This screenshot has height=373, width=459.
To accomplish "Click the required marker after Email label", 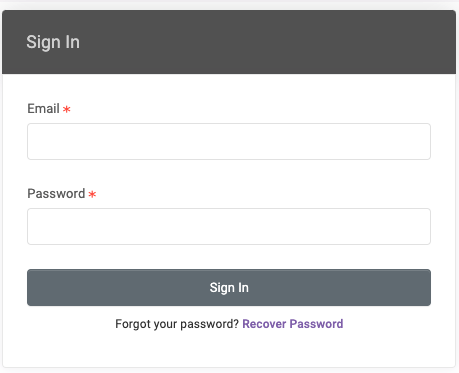I will coord(67,109).
